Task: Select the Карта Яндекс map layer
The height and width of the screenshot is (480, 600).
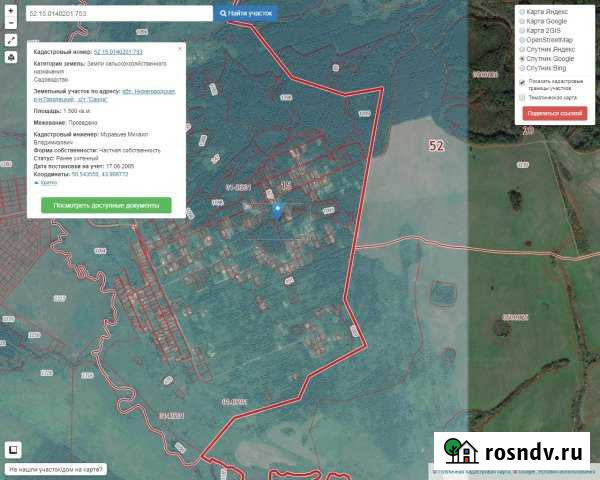Action: (x=521, y=11)
